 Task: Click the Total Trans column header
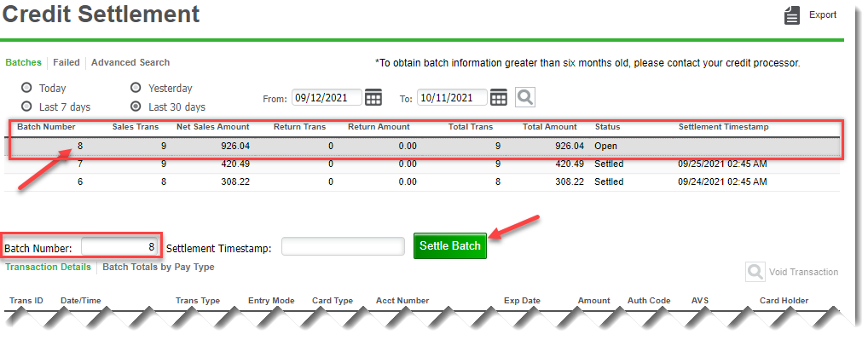coord(471,127)
